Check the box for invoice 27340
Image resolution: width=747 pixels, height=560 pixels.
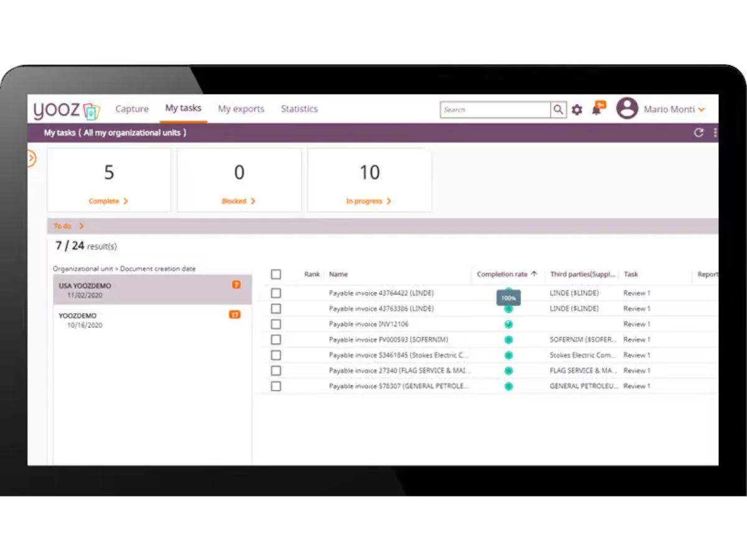[276, 371]
